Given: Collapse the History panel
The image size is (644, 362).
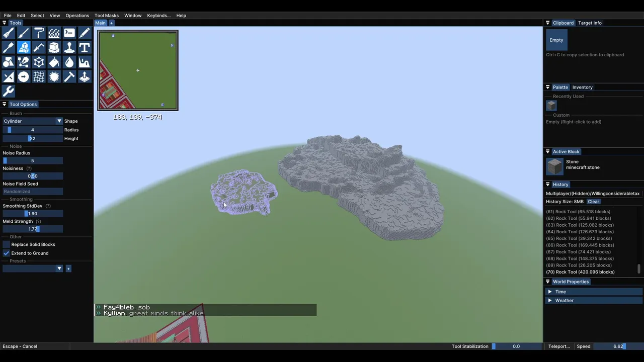Looking at the screenshot, I should (548, 185).
